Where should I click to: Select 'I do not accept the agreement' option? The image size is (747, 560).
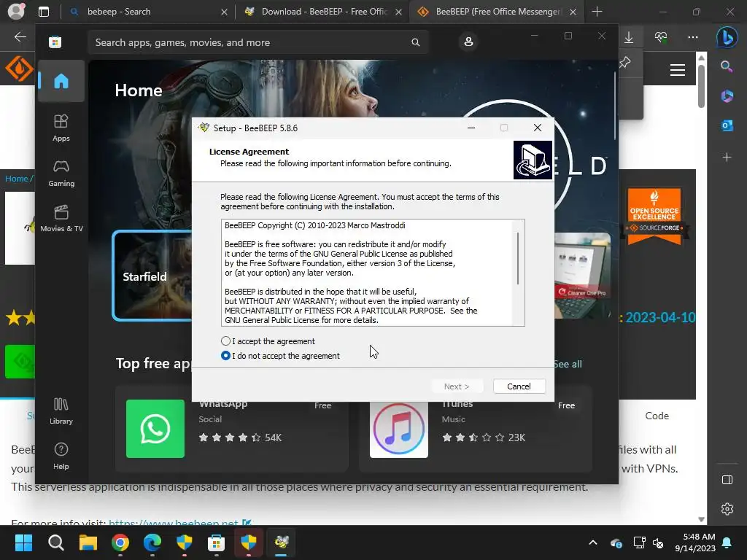click(226, 356)
